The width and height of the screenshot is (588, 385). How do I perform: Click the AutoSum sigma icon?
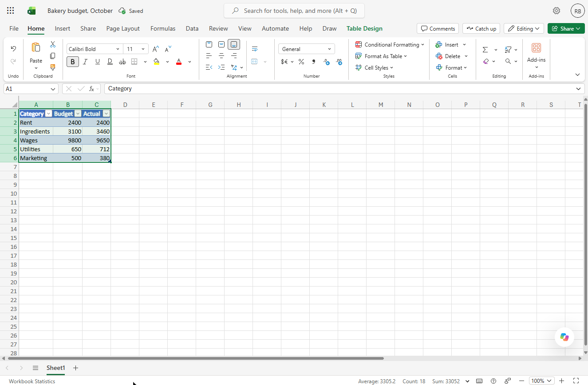[x=485, y=50]
